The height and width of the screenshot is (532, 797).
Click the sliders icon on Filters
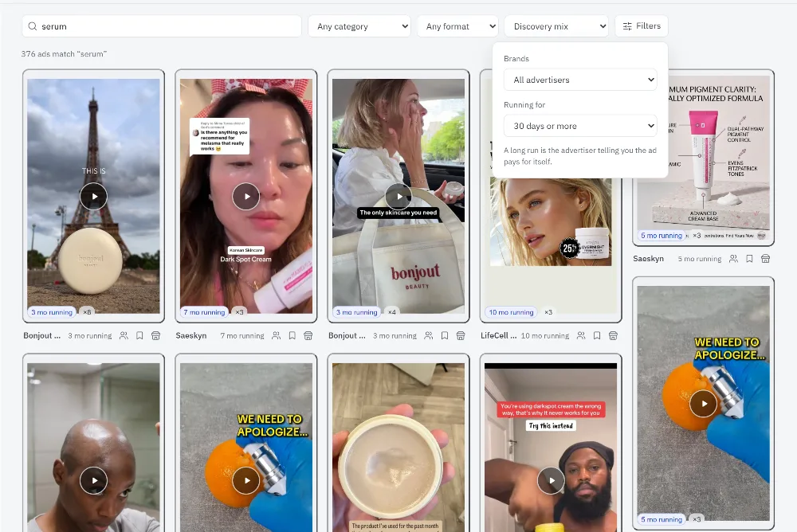pyautogui.click(x=627, y=26)
